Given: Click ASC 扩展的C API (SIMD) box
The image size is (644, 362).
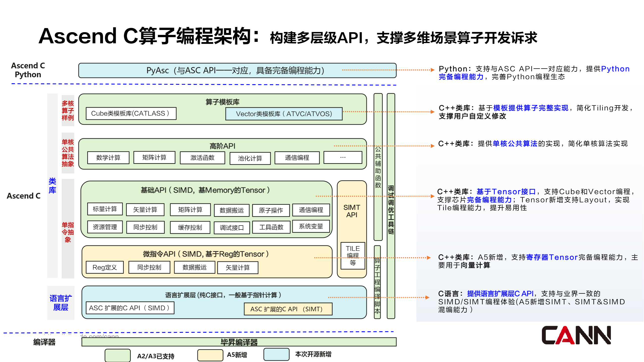Looking at the screenshot, I should click(130, 308).
